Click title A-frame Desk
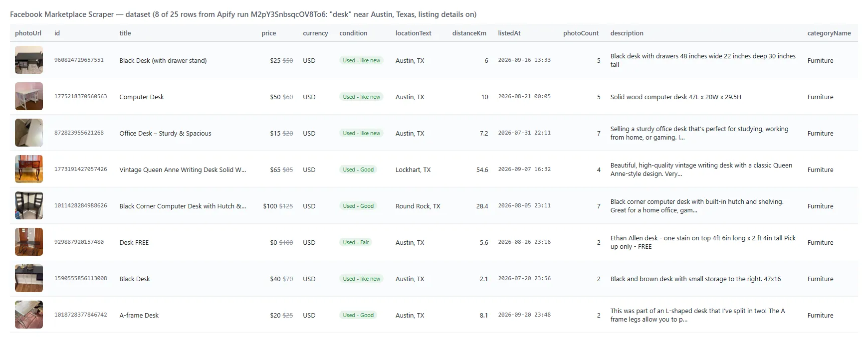This screenshot has height=342, width=868. (x=139, y=315)
